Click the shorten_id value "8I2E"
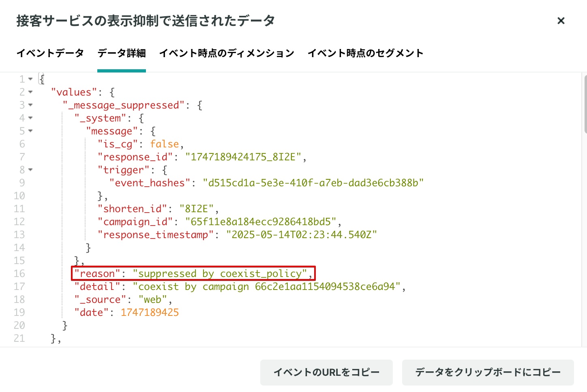The image size is (587, 392). pos(197,209)
